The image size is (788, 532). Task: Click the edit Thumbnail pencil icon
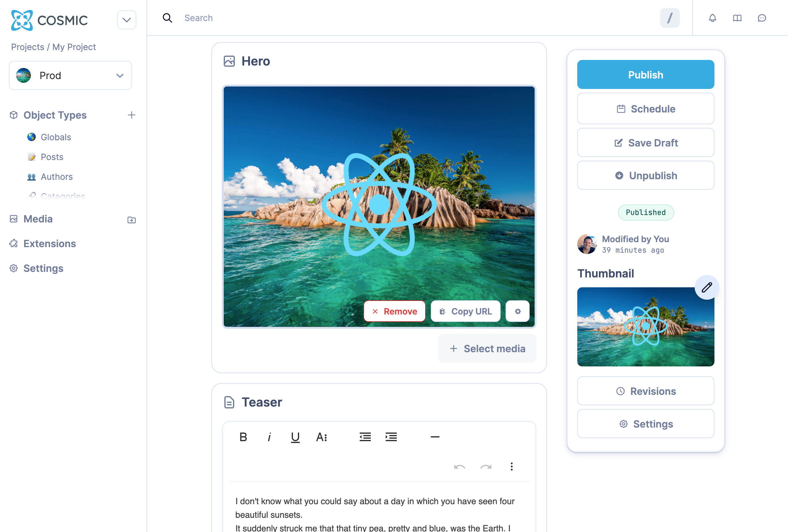[707, 287]
